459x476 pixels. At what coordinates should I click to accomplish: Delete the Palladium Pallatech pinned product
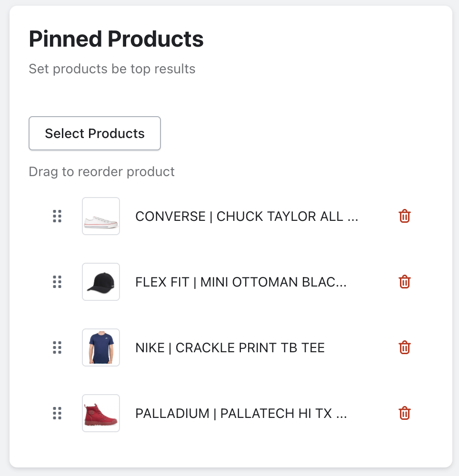coord(404,413)
